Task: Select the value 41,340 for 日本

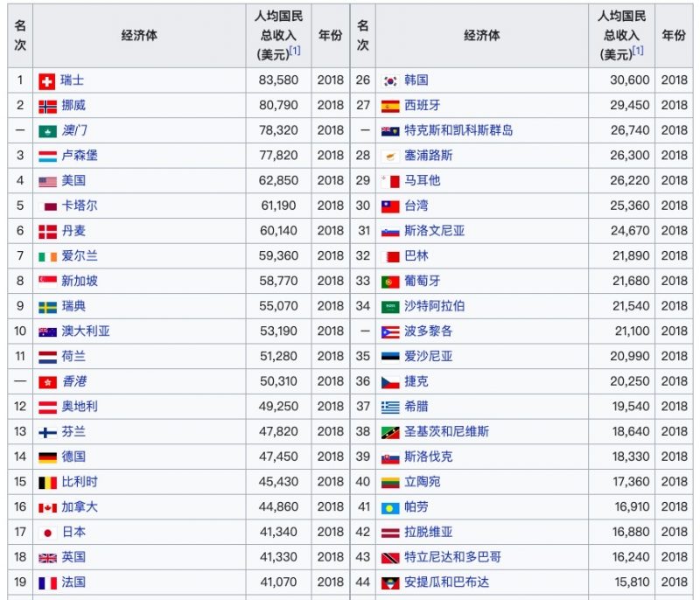Action: (x=279, y=532)
